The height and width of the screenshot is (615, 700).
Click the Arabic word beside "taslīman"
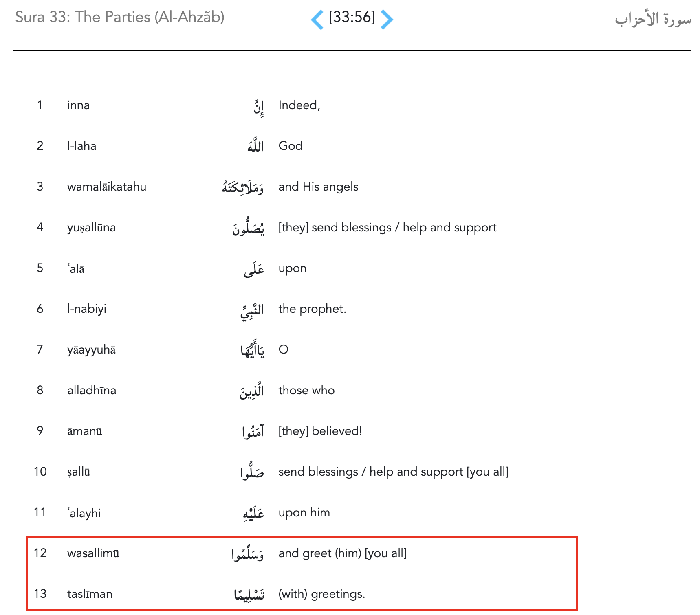coord(249,595)
